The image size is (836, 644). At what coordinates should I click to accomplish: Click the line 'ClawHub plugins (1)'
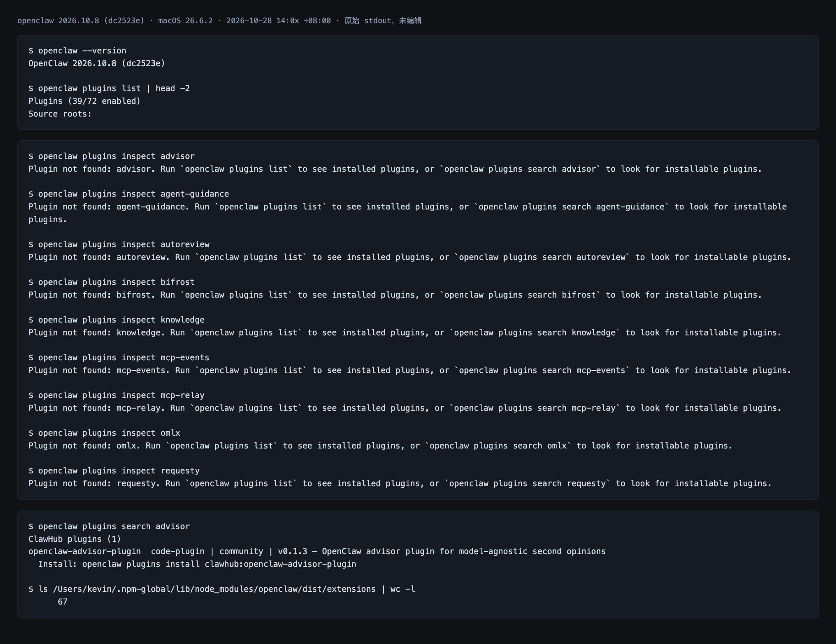[x=75, y=539]
